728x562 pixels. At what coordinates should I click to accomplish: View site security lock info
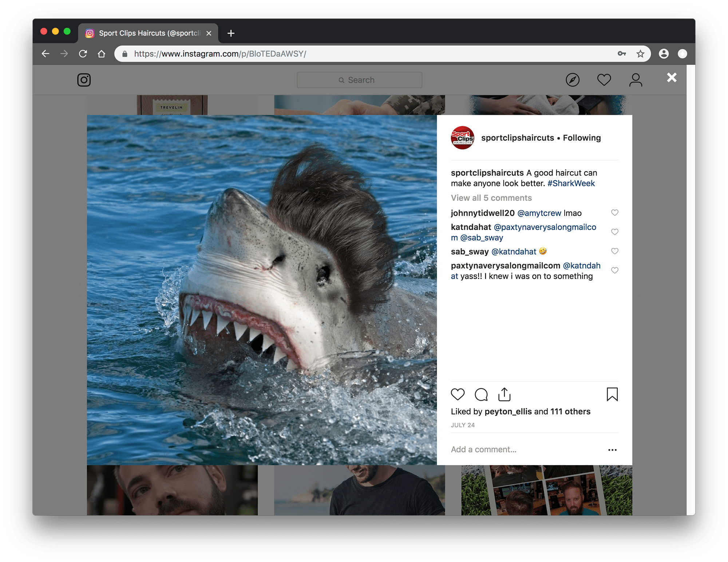[x=125, y=54]
